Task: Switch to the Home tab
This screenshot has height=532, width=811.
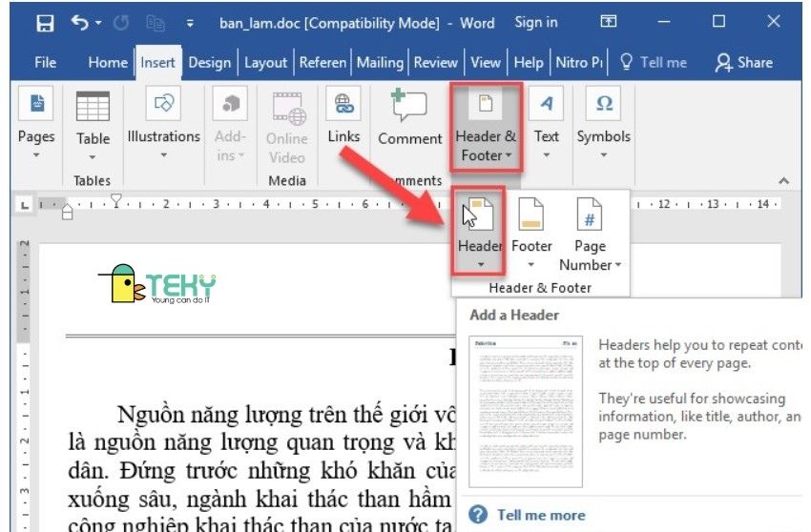Action: point(108,63)
